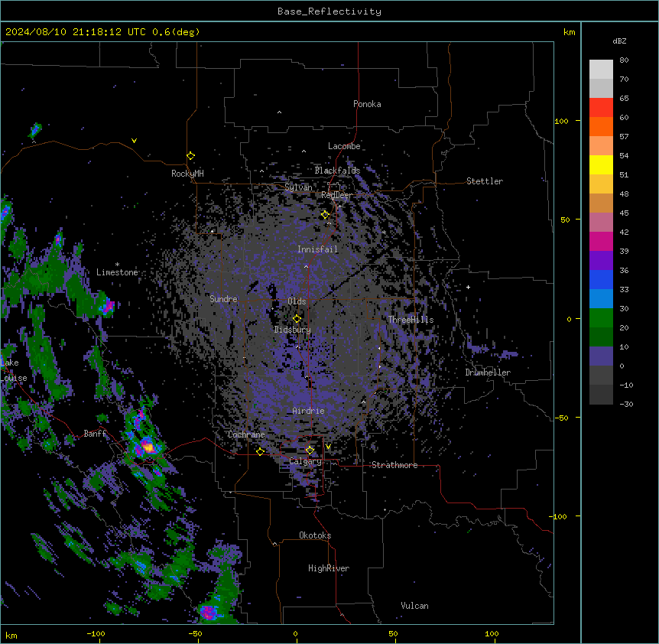Click the intense storm cell east of Banff
Viewport: 659px width, 644px height.
coord(148,447)
